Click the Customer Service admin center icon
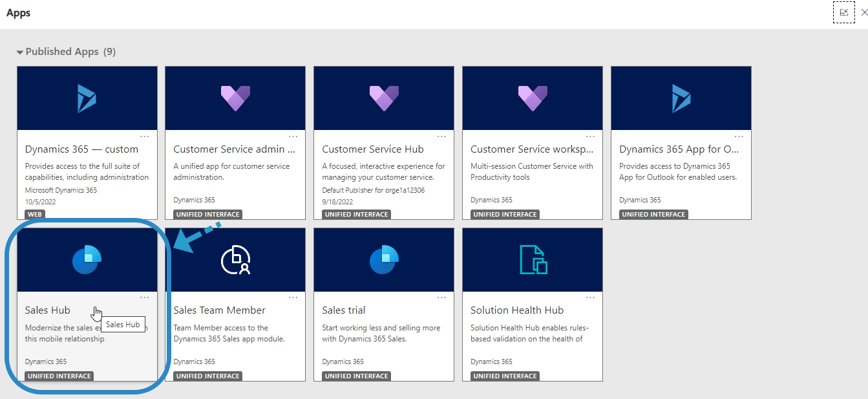Image resolution: width=868 pixels, height=399 pixels. pos(235,97)
